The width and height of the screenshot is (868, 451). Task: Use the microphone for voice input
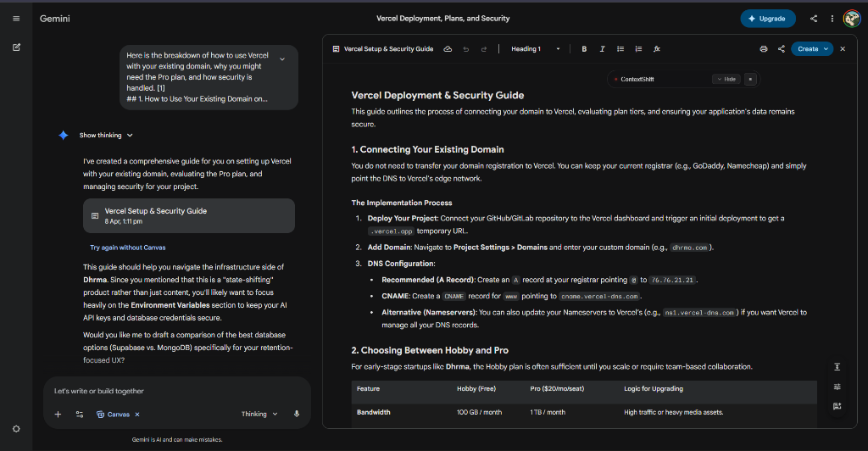tap(296, 414)
